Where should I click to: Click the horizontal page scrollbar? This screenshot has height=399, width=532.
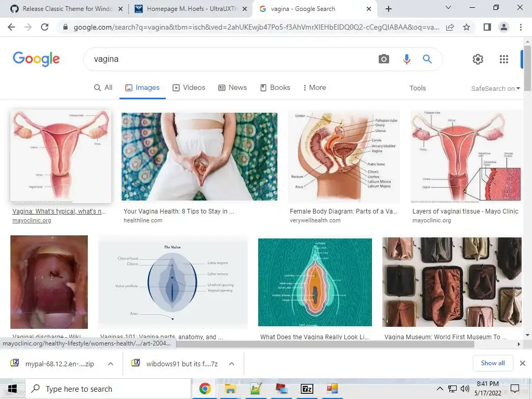pyautogui.click(x=325, y=344)
